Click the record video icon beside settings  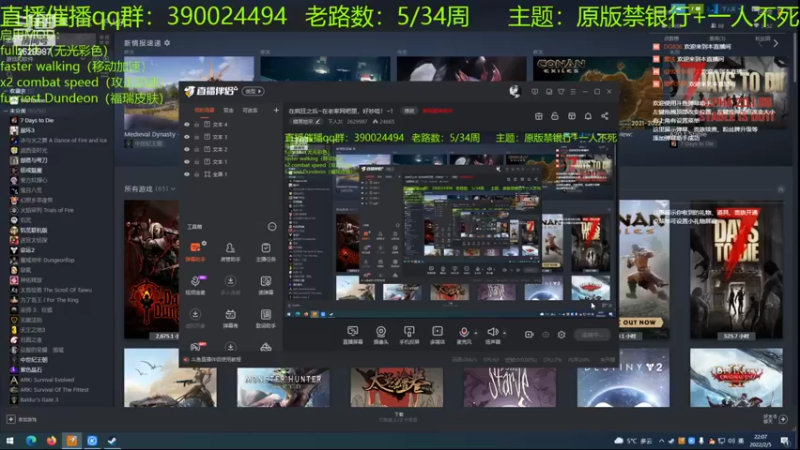click(x=529, y=335)
